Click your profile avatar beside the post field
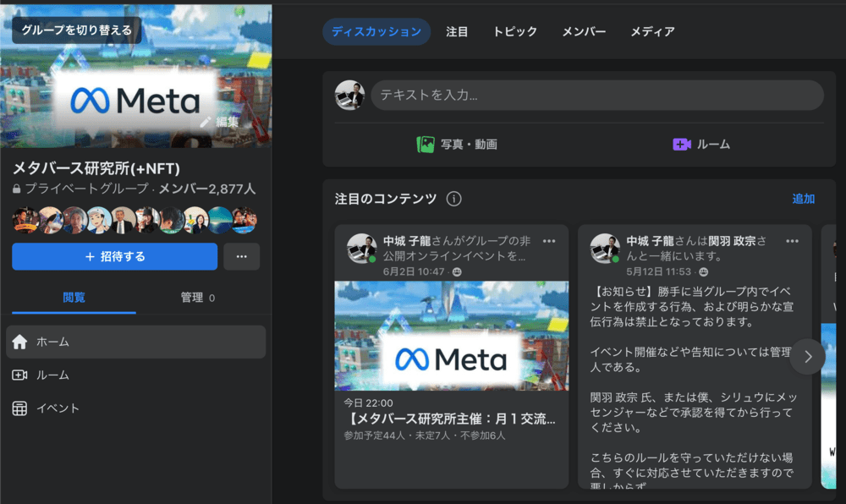This screenshot has width=846, height=504. [349, 96]
